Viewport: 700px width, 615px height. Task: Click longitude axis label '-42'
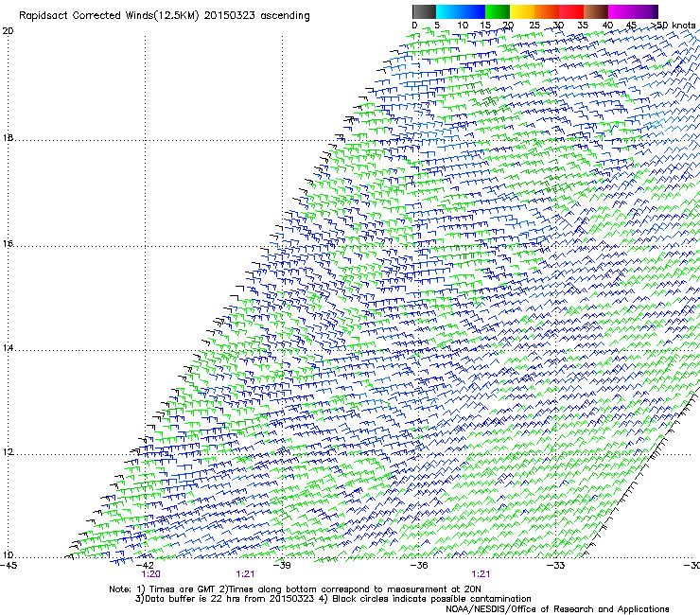145,566
